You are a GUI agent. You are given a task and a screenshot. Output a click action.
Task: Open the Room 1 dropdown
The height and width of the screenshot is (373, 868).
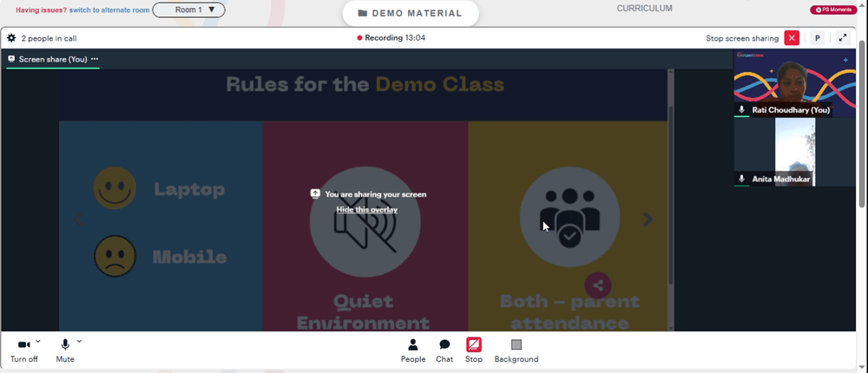188,10
